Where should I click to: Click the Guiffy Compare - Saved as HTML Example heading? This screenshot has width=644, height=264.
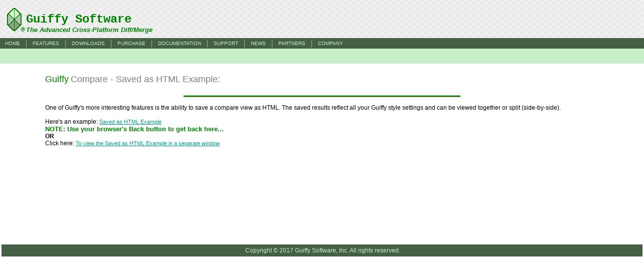coord(132,79)
